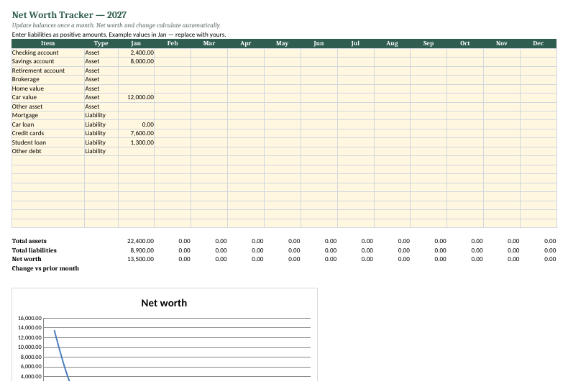Select the Type column header
The height and width of the screenshot is (392, 568).
pos(101,43)
